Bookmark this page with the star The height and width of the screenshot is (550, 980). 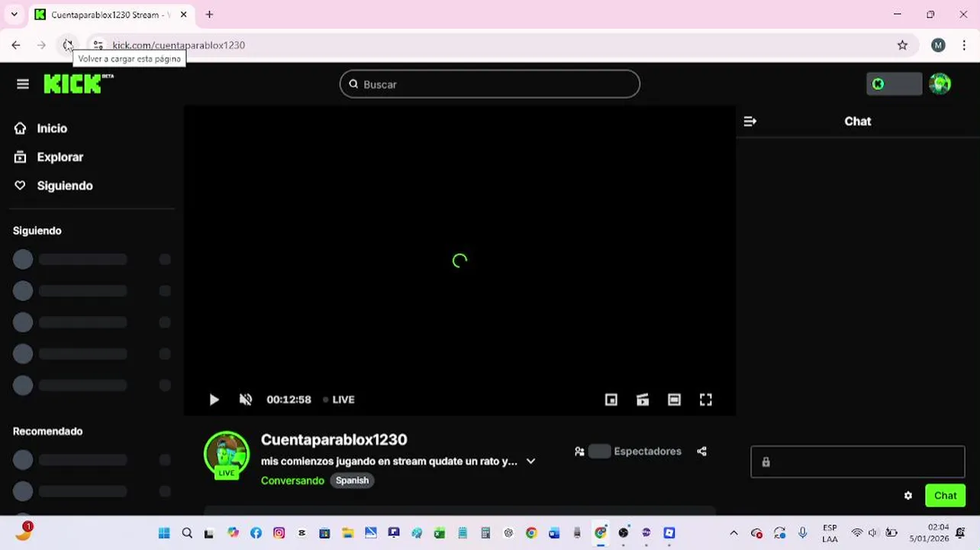click(x=902, y=45)
